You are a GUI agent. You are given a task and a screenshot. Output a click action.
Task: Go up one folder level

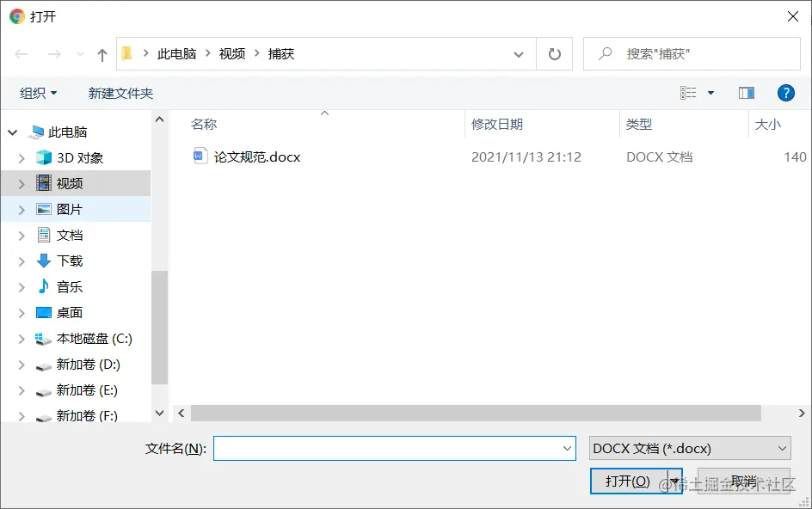[102, 54]
